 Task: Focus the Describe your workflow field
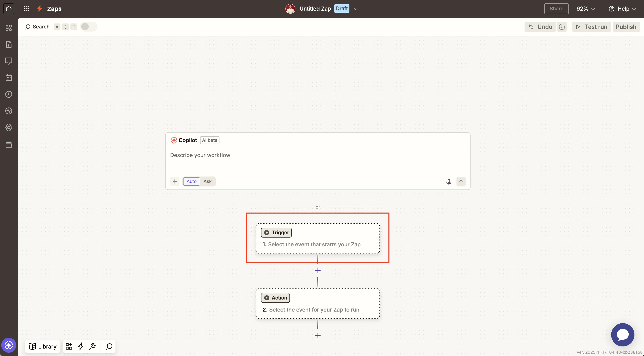[318, 161]
